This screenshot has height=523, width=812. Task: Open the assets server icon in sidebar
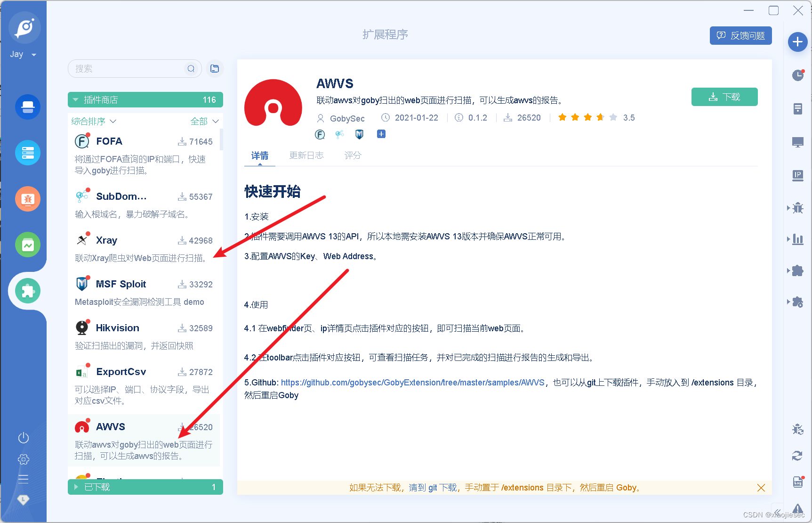(28, 153)
